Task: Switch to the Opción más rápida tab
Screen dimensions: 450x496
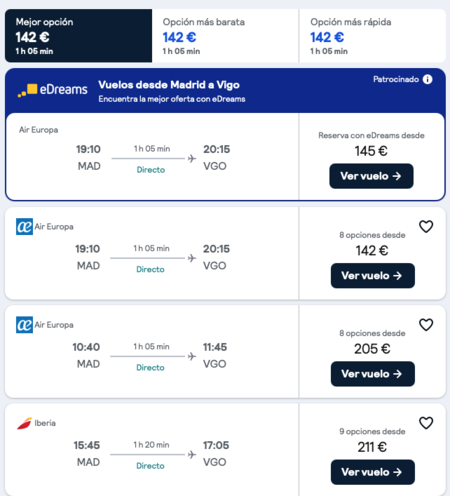Action: pyautogui.click(x=373, y=36)
